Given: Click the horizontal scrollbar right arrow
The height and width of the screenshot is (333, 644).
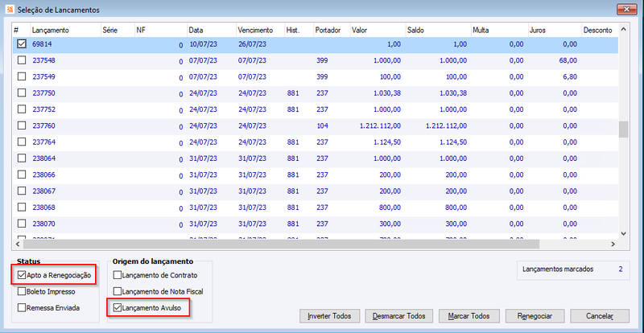Looking at the screenshot, I should [613, 244].
